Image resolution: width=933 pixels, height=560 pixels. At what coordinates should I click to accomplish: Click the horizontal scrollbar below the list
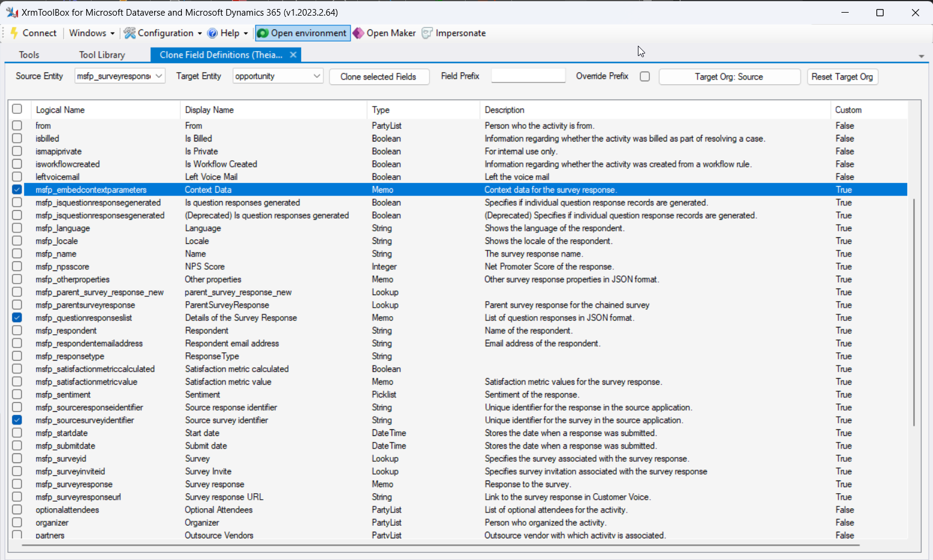(441, 546)
